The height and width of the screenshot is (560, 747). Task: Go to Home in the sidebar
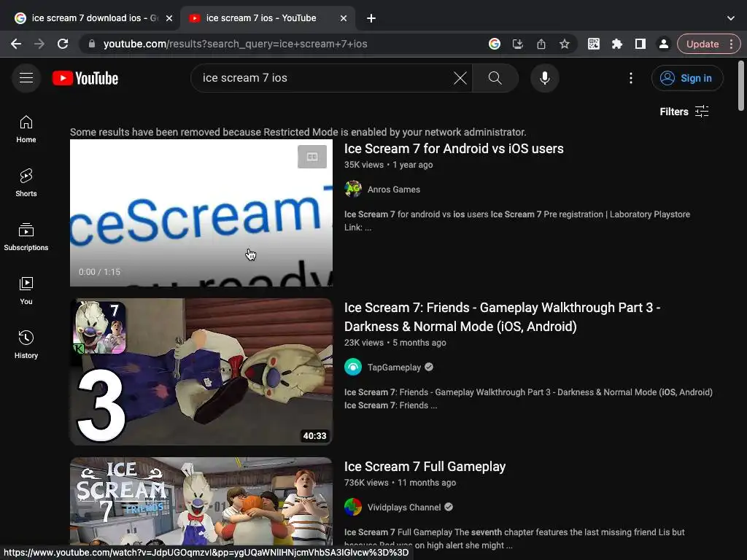tap(26, 129)
